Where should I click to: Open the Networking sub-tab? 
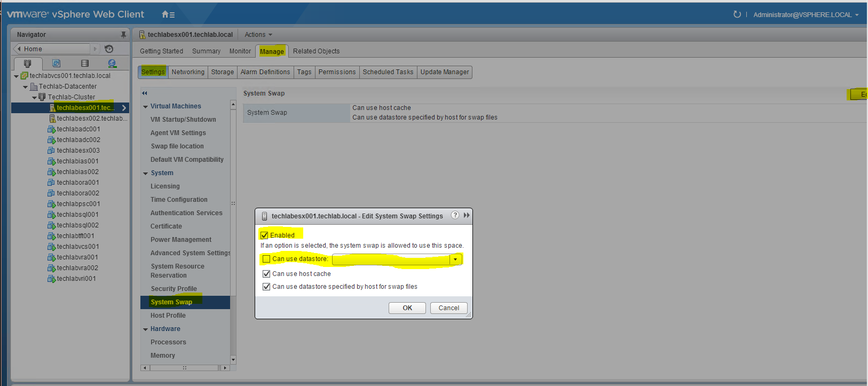(188, 72)
